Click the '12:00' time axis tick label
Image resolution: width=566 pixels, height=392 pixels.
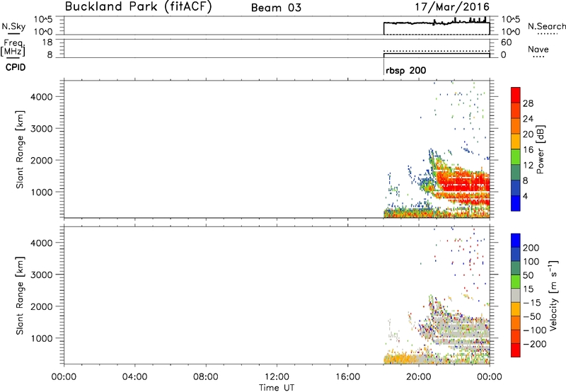pyautogui.click(x=277, y=377)
